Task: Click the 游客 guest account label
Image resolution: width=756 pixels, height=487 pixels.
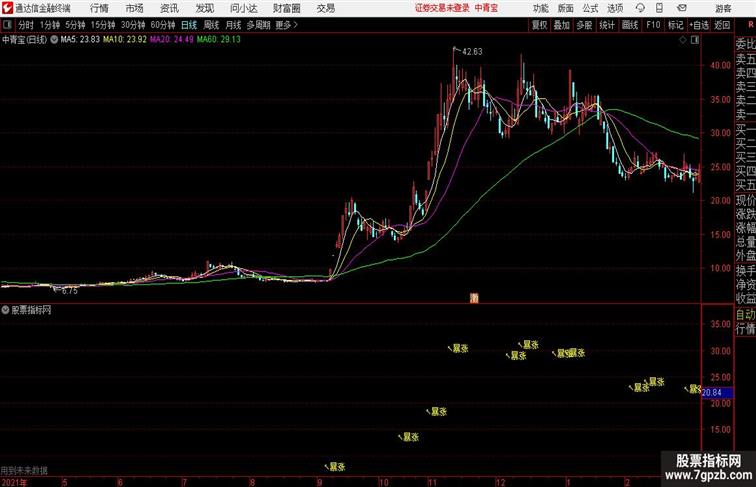Action: pos(723,8)
